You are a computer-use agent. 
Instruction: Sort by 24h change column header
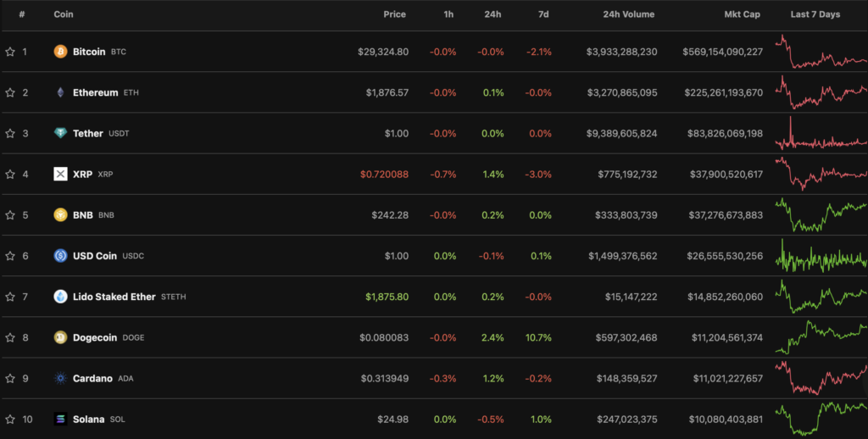492,14
